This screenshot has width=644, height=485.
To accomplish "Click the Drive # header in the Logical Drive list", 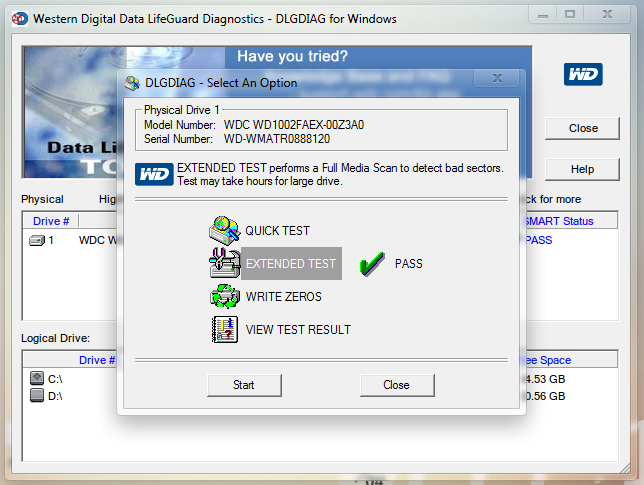I will click(70, 360).
